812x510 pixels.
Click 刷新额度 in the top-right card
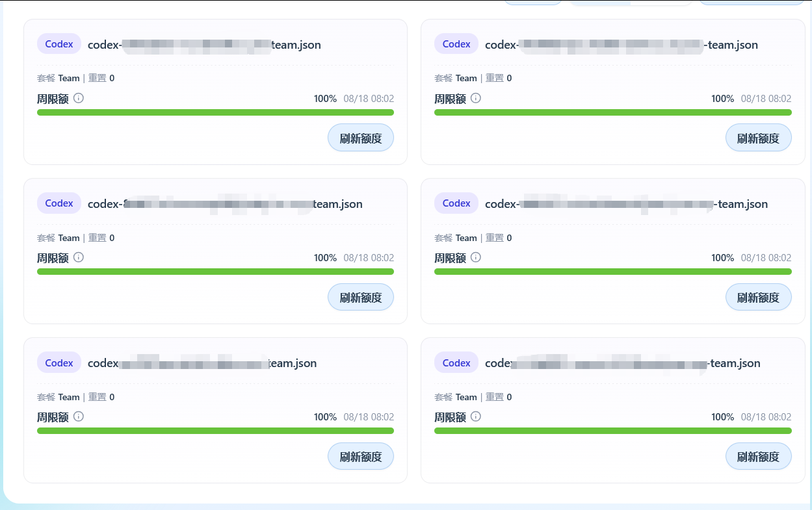tap(758, 138)
